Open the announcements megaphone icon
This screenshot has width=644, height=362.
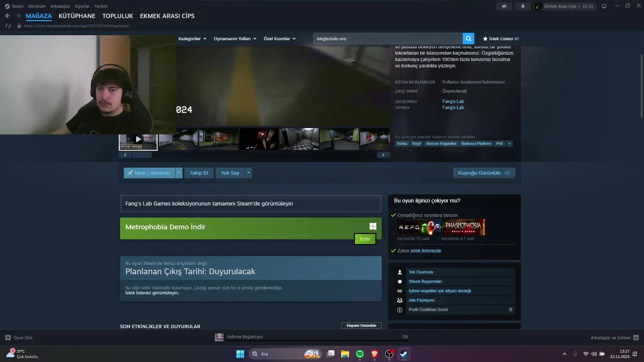[x=504, y=6]
